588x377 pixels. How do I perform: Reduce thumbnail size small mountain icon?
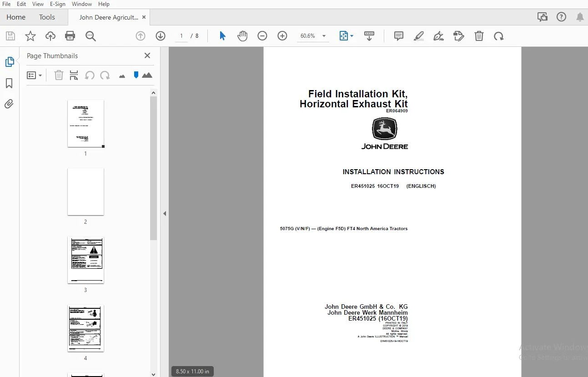pos(122,76)
